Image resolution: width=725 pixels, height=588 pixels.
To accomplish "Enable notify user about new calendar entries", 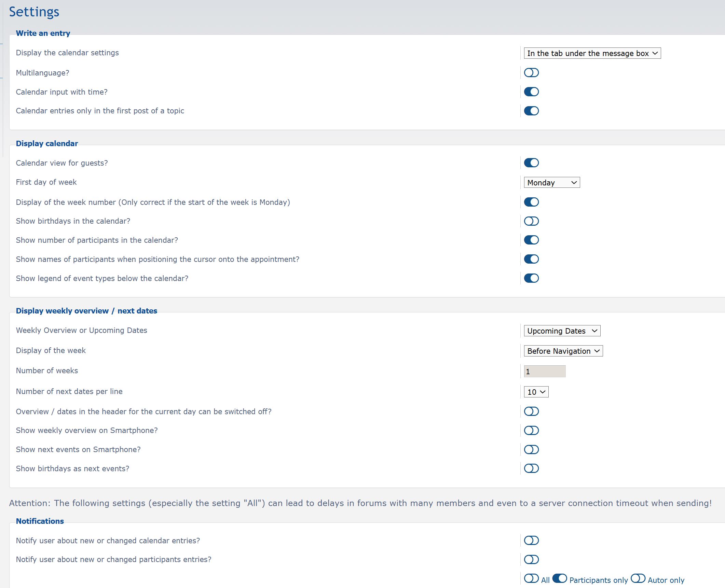I will pos(531,541).
